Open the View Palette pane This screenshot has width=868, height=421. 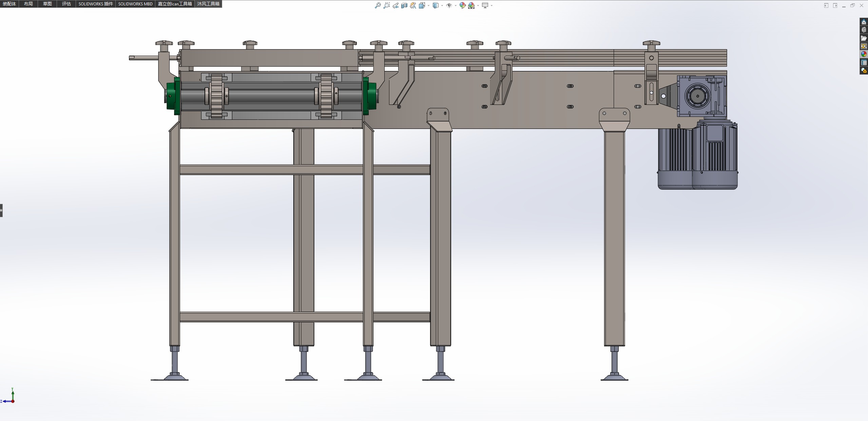pos(864,46)
